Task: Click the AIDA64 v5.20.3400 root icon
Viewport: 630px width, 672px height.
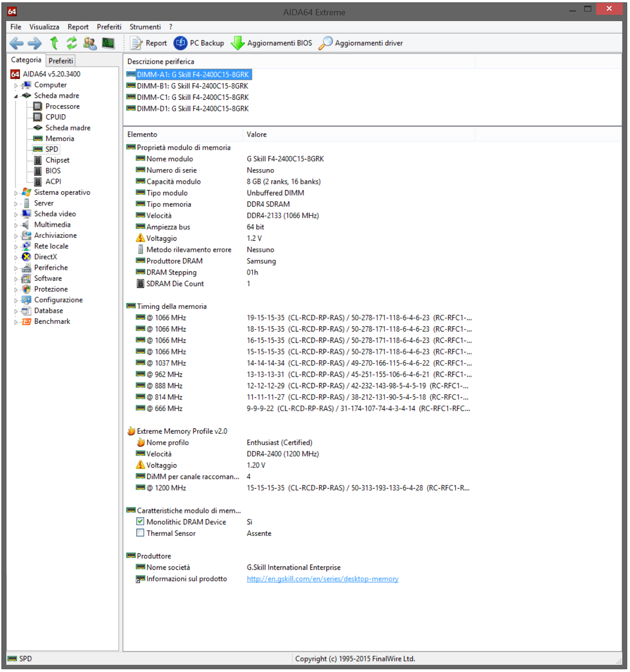Action: pos(15,74)
